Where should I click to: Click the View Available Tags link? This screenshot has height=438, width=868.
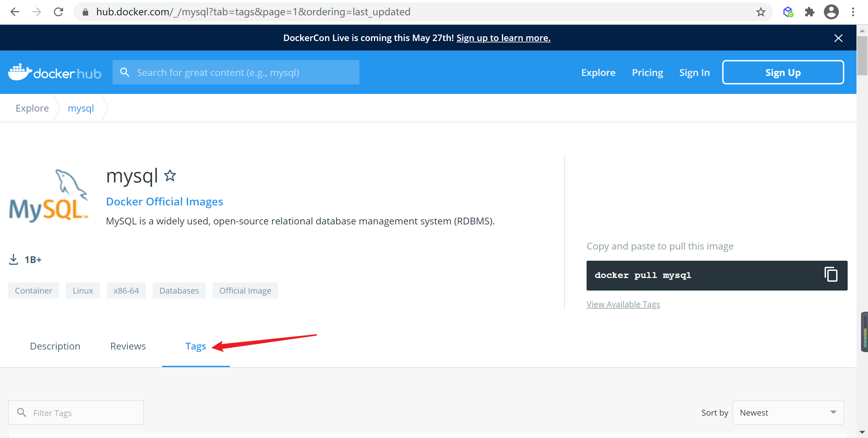click(623, 303)
